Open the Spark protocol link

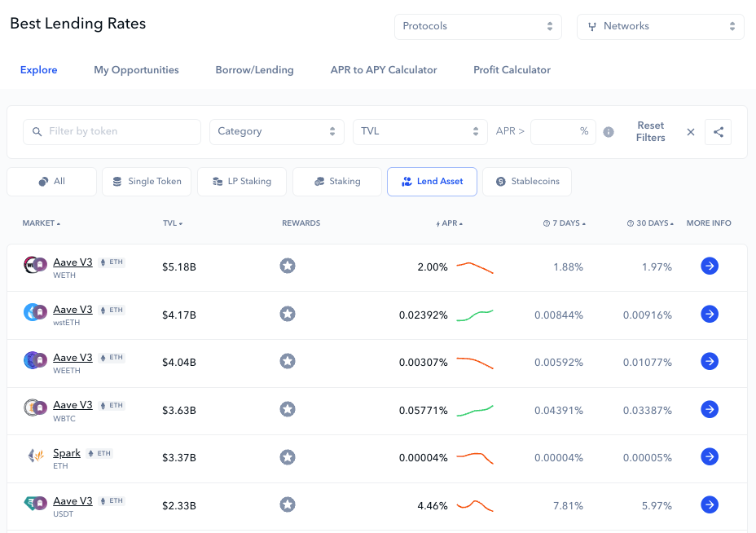(x=67, y=453)
